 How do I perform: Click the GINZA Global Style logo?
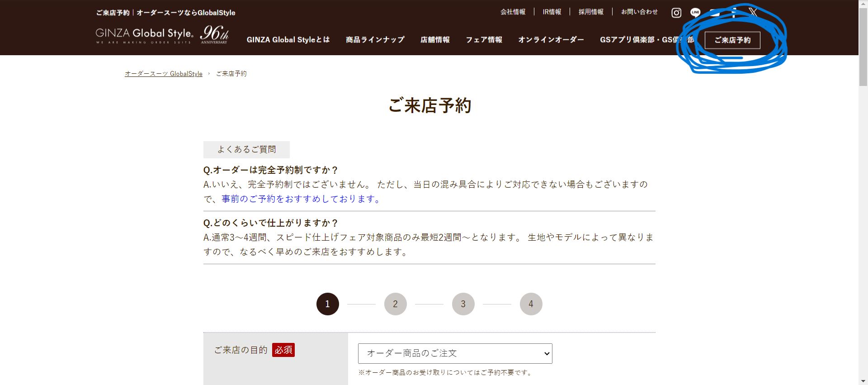click(x=162, y=35)
